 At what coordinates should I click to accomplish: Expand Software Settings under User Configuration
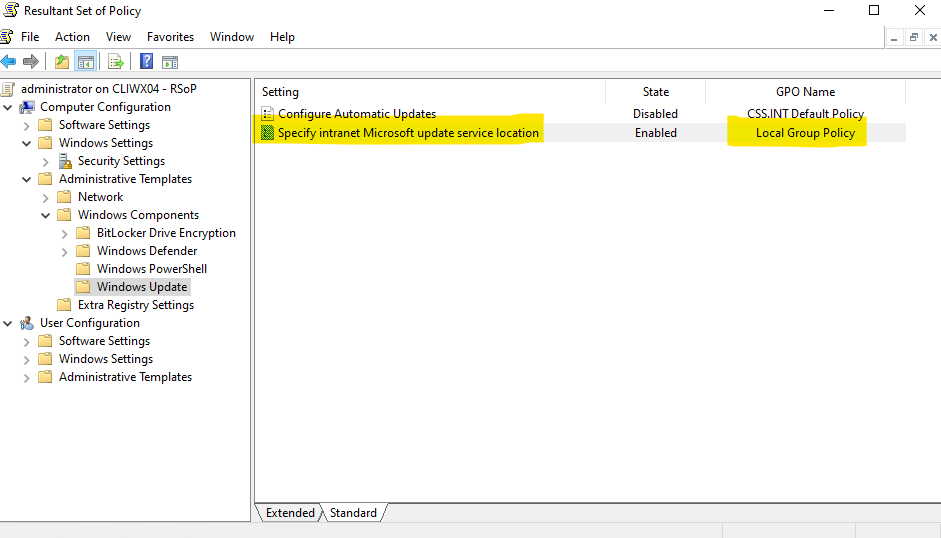26,342
